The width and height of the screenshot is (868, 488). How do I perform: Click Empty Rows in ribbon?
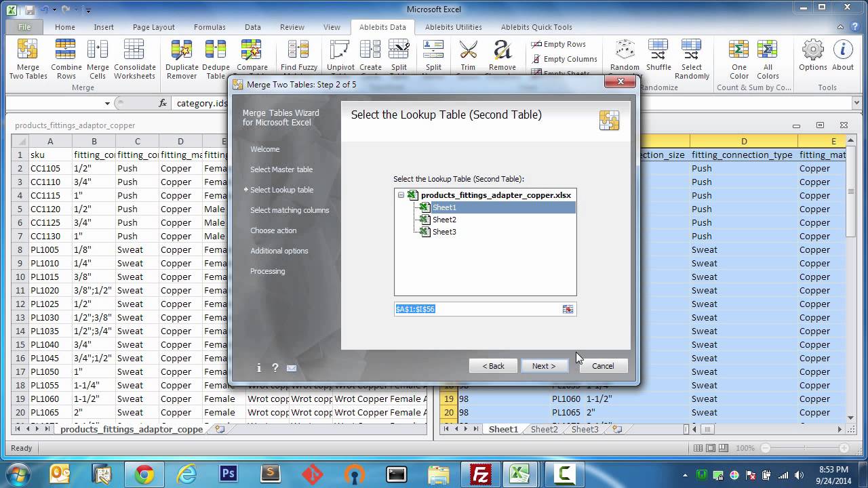559,44
